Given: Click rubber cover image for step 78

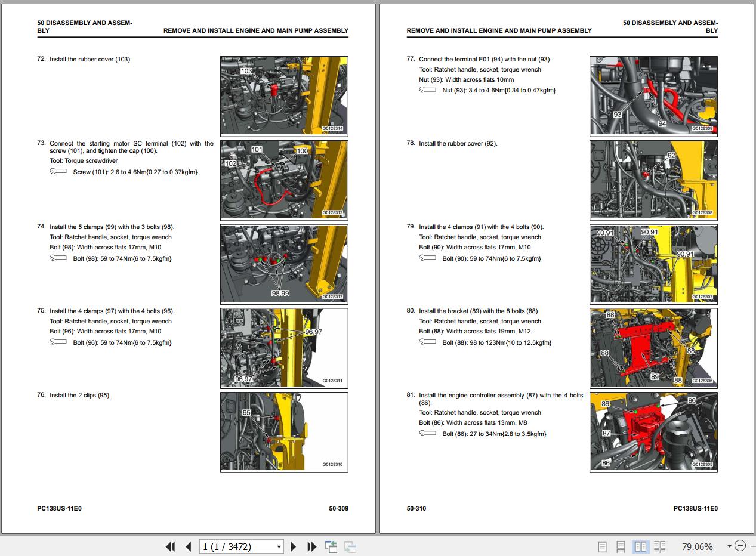Looking at the screenshot, I should tap(653, 181).
